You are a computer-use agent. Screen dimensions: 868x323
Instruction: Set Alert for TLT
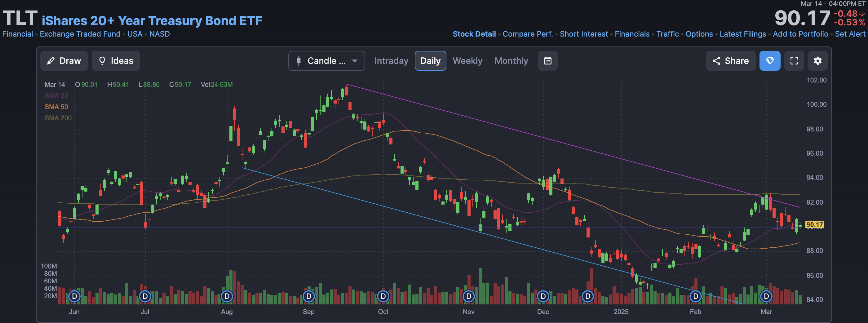[850, 34]
